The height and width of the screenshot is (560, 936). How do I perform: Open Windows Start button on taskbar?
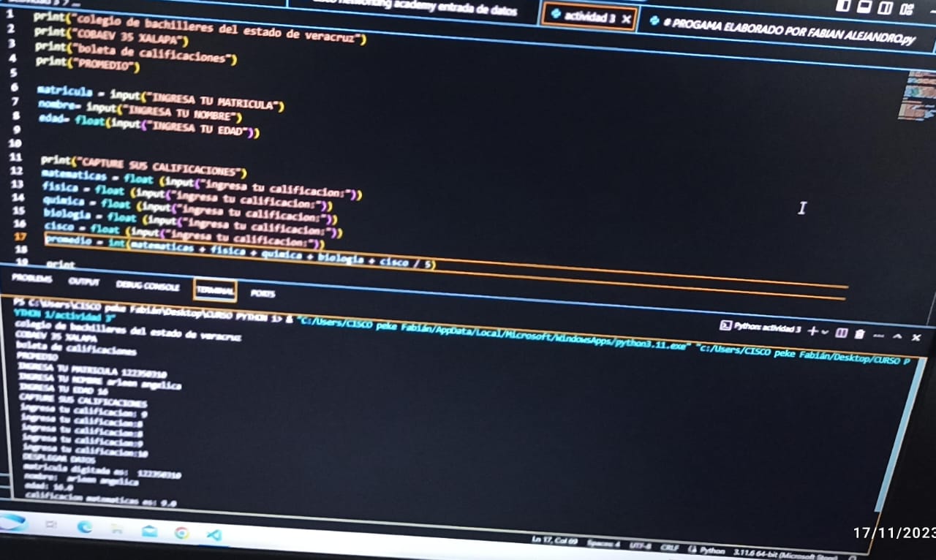[13, 522]
